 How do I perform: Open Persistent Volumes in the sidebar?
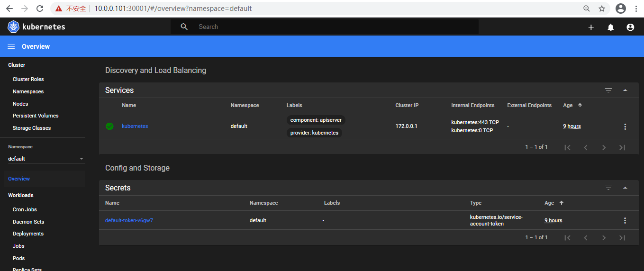(36, 116)
